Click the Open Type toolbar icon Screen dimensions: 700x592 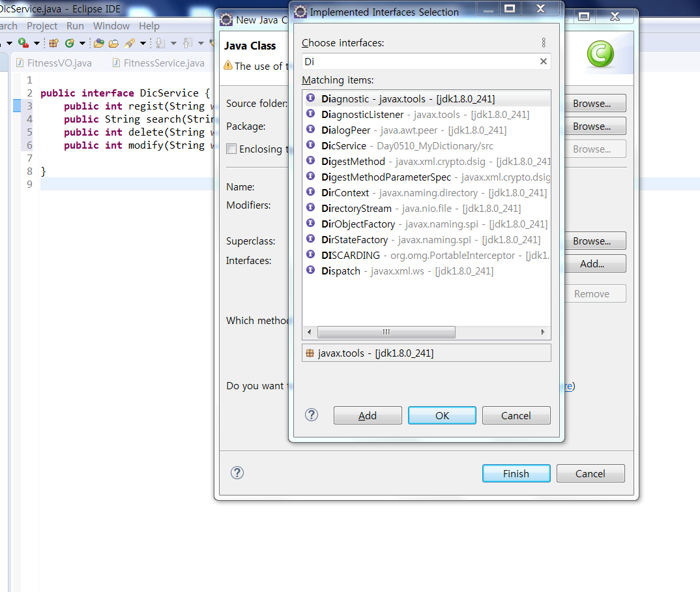pyautogui.click(x=99, y=43)
